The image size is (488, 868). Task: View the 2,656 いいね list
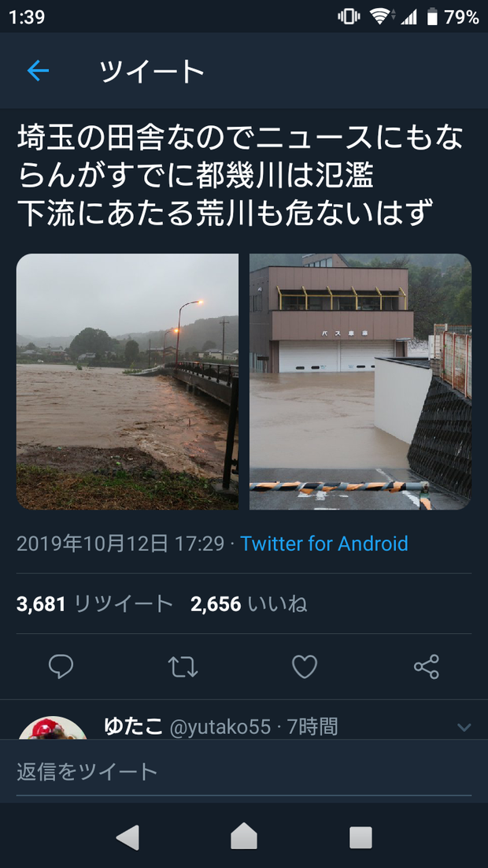(249, 604)
